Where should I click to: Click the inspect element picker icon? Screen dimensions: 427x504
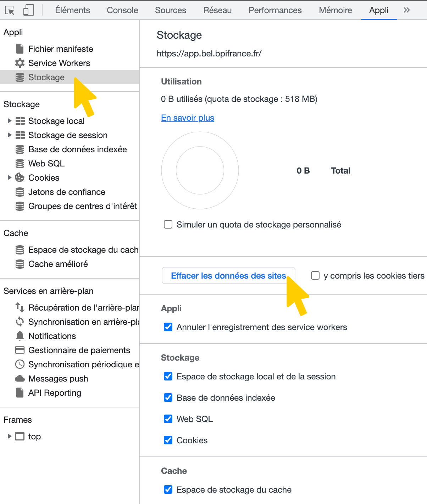(x=10, y=10)
